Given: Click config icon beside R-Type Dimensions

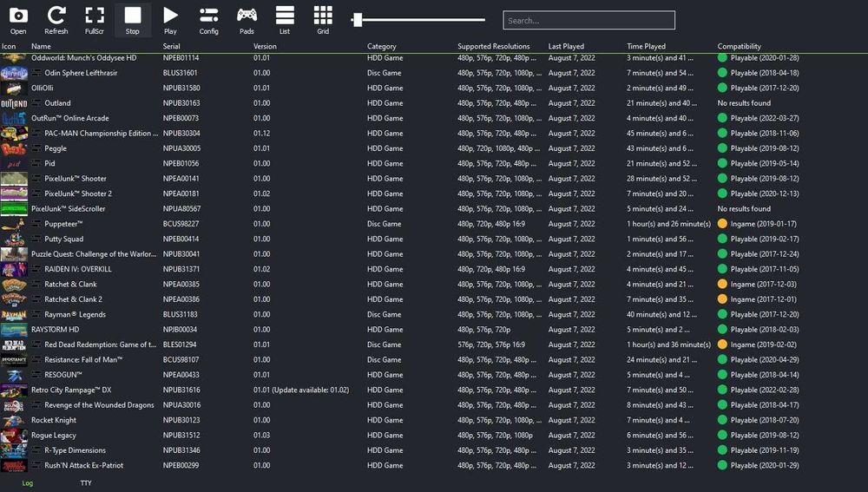Looking at the screenshot, I should (36, 450).
